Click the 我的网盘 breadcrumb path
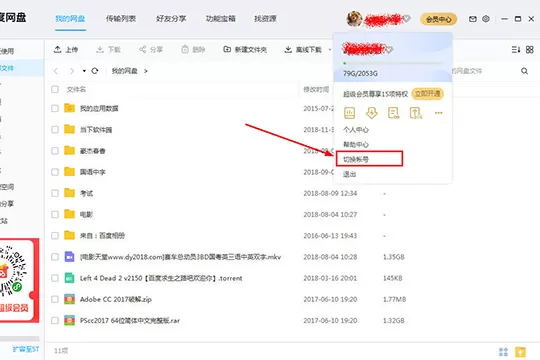The height and width of the screenshot is (360, 540). coord(125,71)
